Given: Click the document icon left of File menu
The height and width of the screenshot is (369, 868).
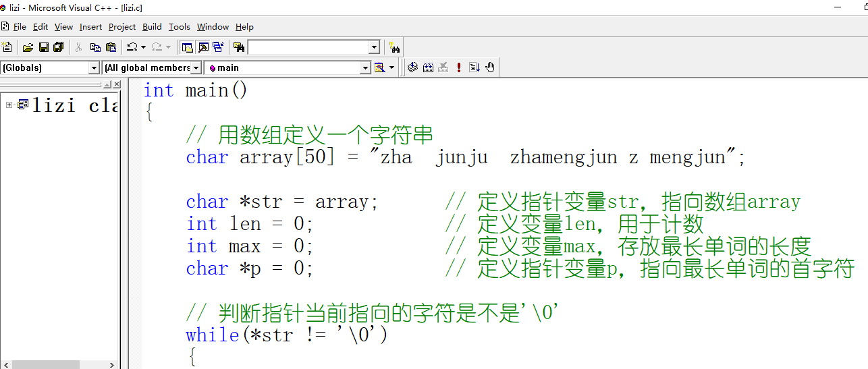Looking at the screenshot, I should point(5,26).
